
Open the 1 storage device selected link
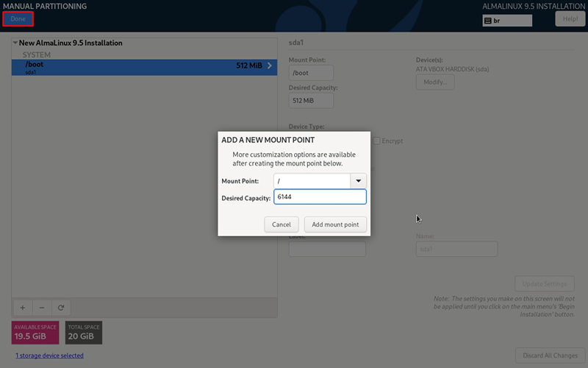49,355
